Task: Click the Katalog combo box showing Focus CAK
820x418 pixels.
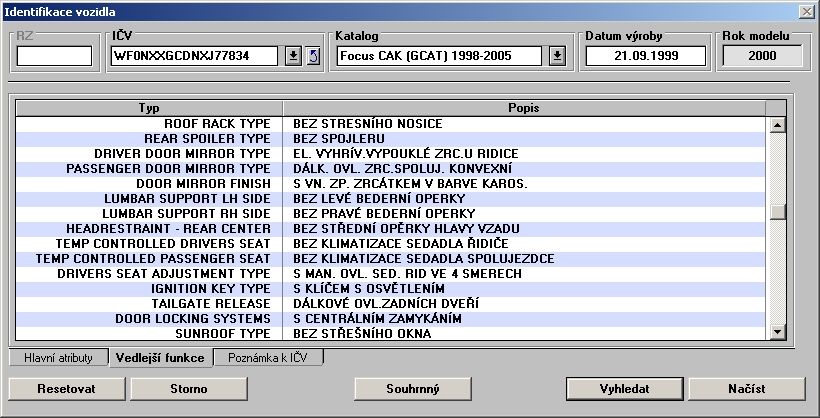Action: [439, 56]
